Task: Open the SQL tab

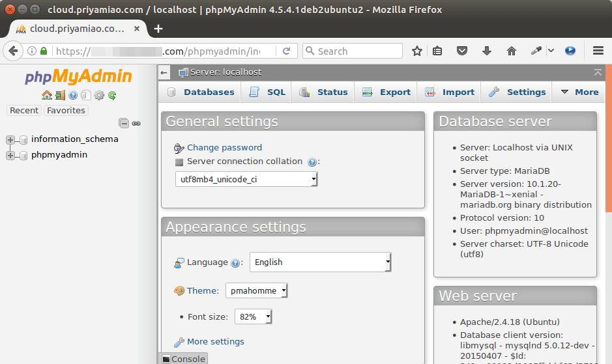Action: [x=268, y=92]
